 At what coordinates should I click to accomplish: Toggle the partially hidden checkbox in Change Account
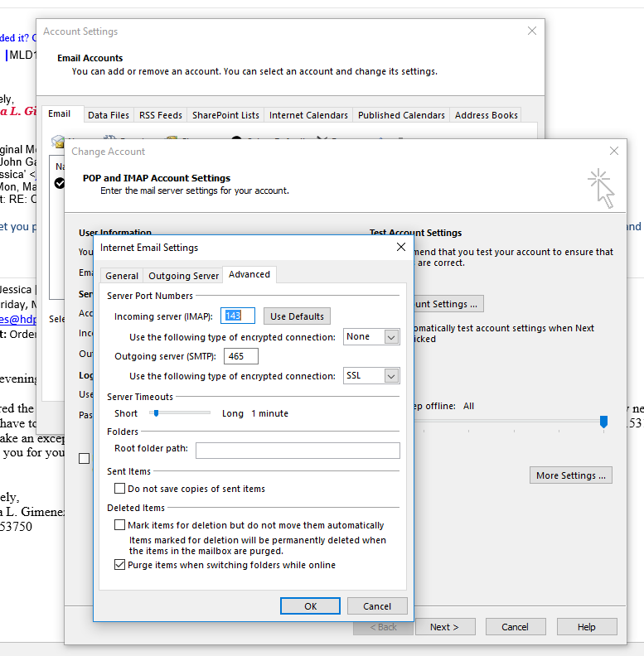[x=85, y=459]
